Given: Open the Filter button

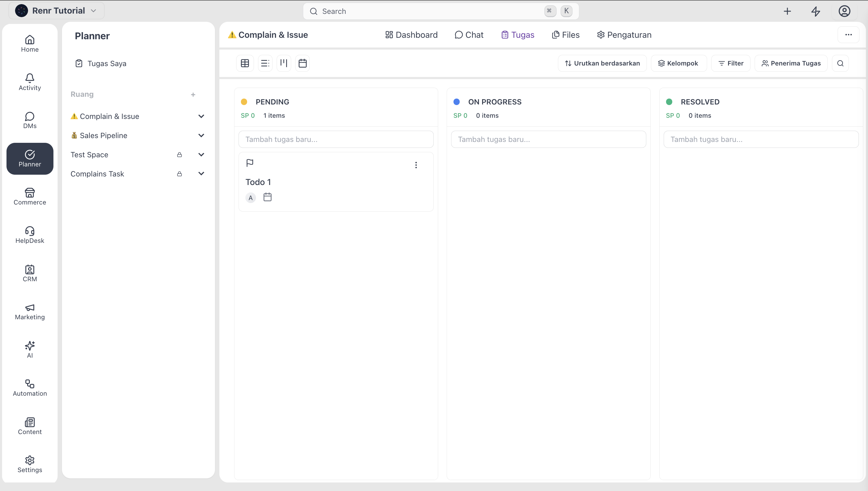Looking at the screenshot, I should pyautogui.click(x=731, y=63).
